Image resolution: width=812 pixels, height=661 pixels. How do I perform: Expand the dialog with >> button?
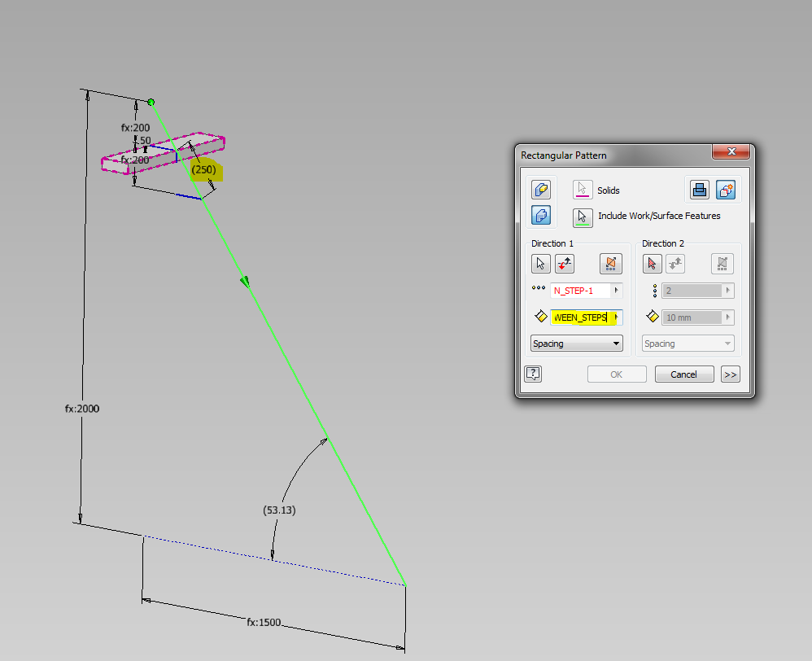click(x=730, y=374)
